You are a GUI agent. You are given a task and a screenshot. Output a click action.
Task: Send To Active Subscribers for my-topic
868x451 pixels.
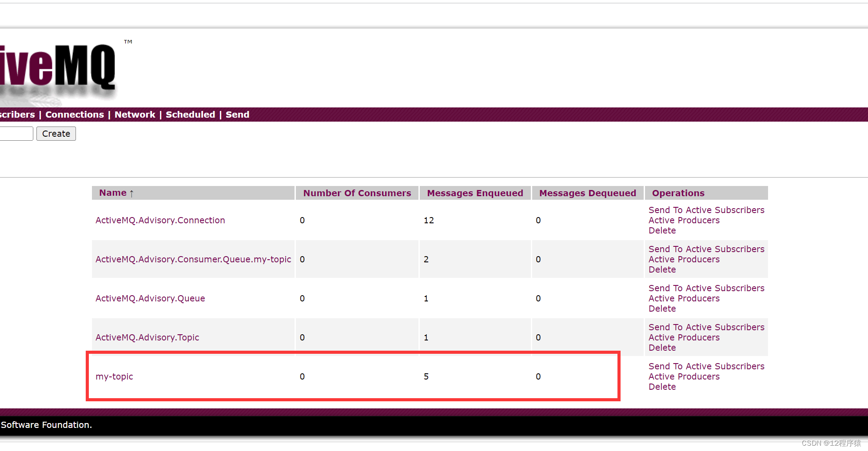[x=706, y=366]
